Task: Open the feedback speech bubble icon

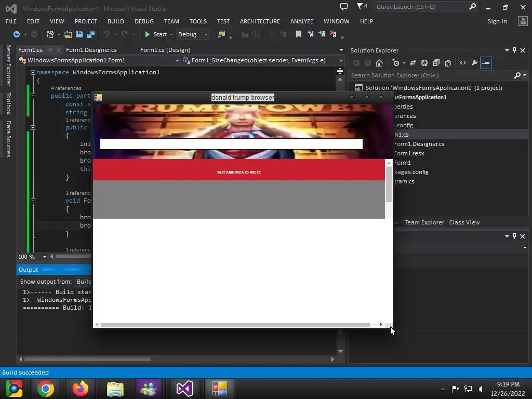Action: (x=344, y=6)
